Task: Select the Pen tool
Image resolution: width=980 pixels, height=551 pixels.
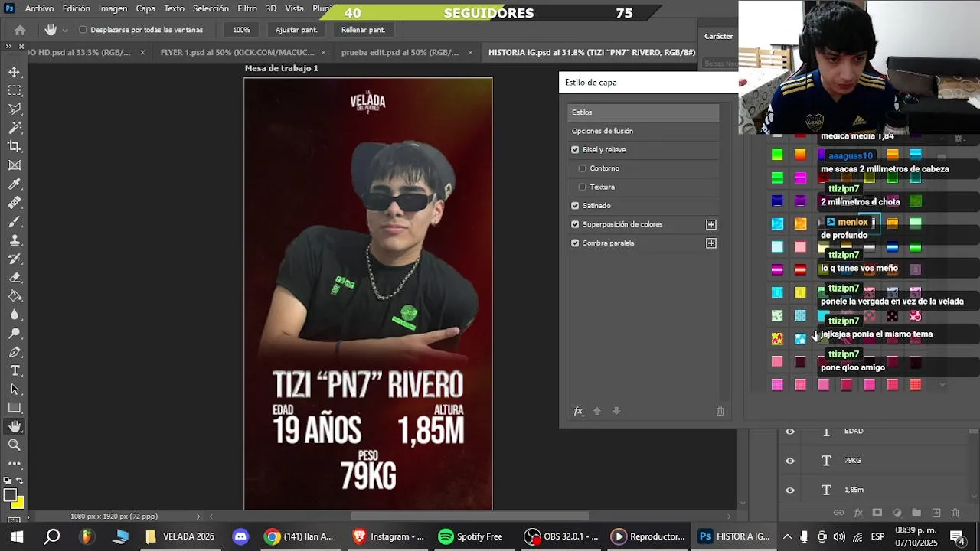Action: click(x=15, y=352)
